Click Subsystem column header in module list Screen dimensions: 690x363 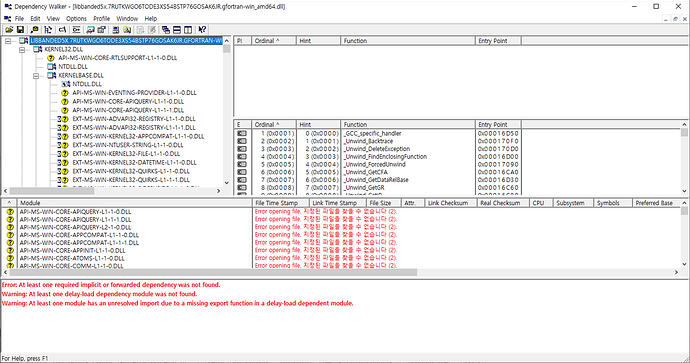(x=573, y=203)
